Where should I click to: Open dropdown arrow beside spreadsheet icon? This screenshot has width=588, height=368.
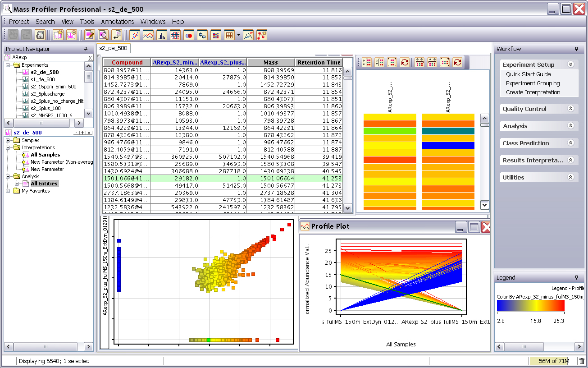point(238,35)
